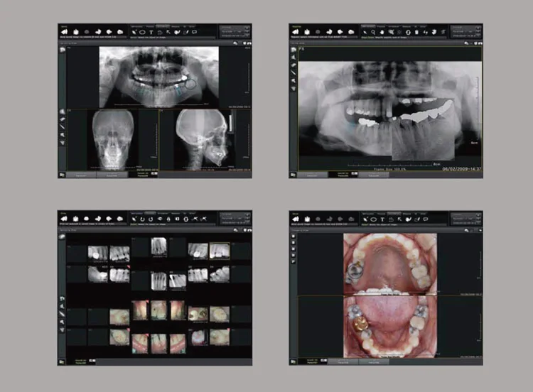533x392 pixels.
Task: Activate the magnifier zoom tool in the top-right window
Action: tap(373, 32)
